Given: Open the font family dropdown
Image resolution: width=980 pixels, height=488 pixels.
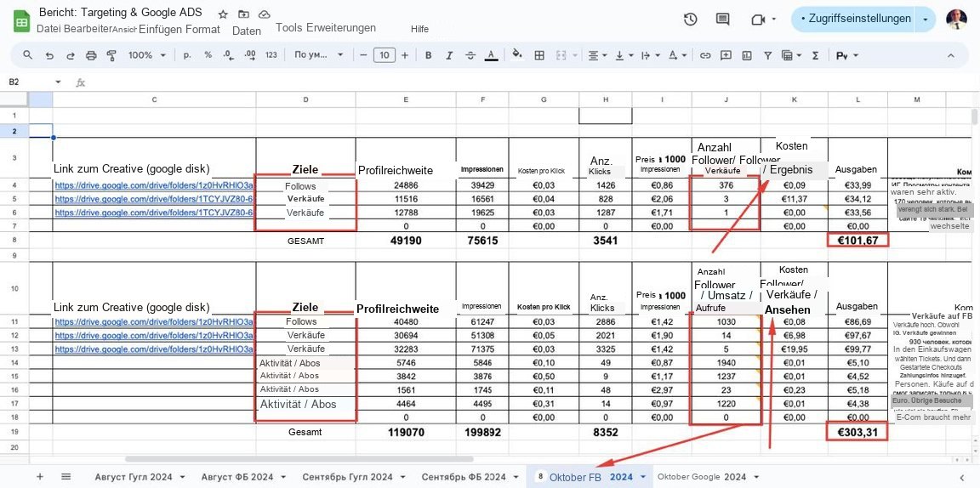Looking at the screenshot, I should tap(319, 55).
